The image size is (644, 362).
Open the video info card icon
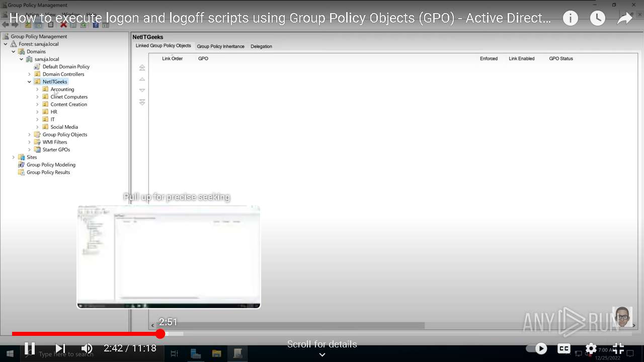[x=570, y=19]
